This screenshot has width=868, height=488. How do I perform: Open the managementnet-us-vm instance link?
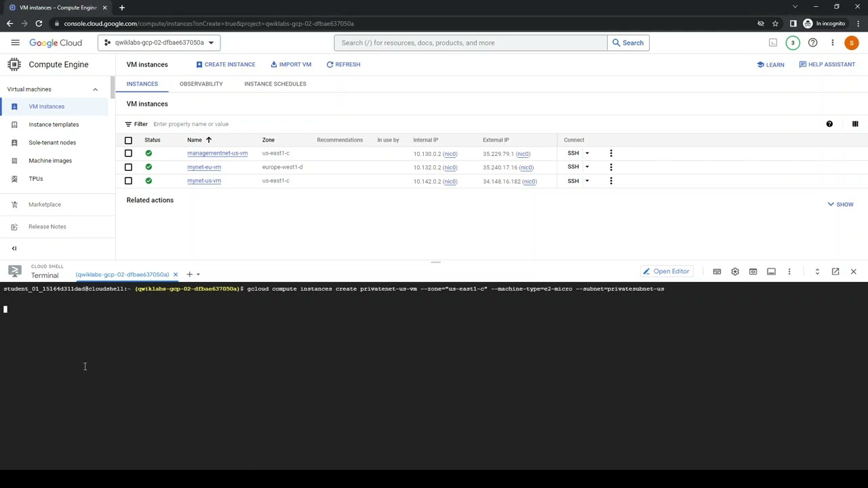(x=217, y=153)
